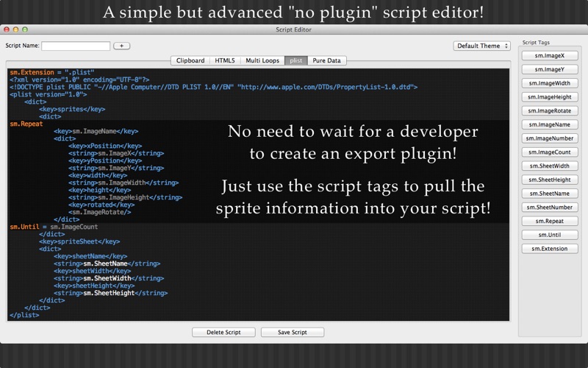Click the closing </plist> line
588x368 pixels.
[x=24, y=315]
